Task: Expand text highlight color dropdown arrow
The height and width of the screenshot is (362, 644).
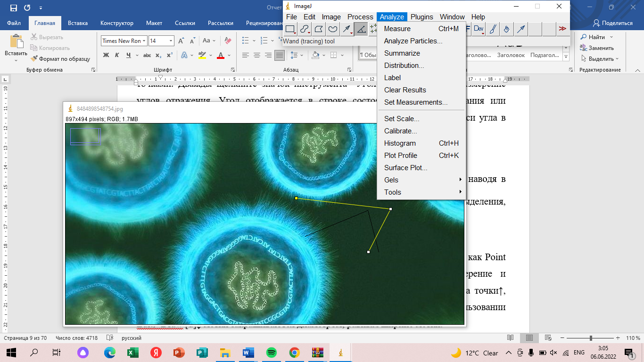Action: coord(210,55)
